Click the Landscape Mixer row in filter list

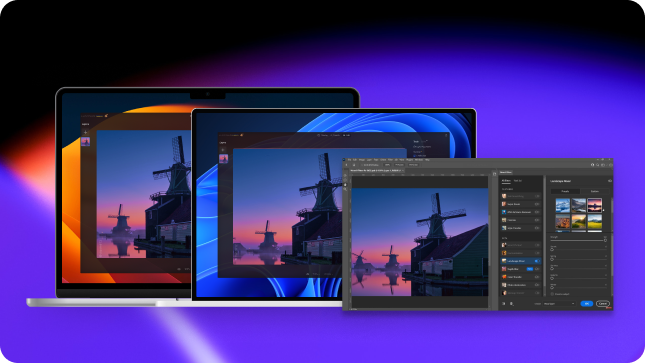(x=520, y=261)
